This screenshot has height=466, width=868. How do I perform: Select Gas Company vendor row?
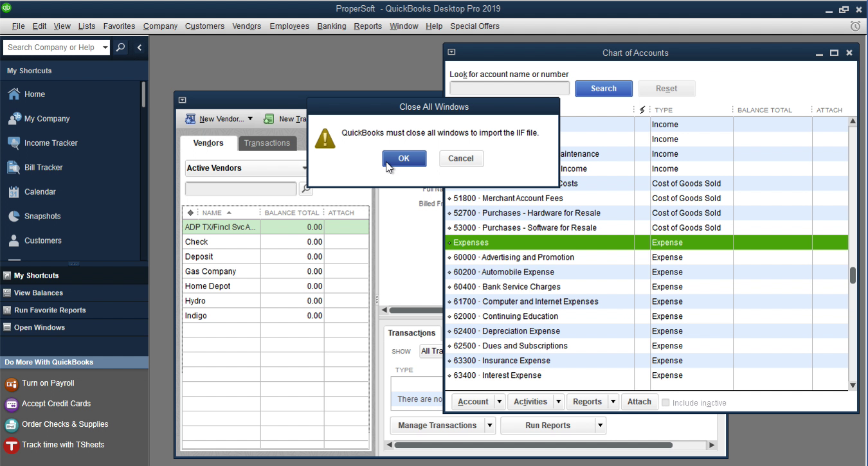(x=276, y=271)
